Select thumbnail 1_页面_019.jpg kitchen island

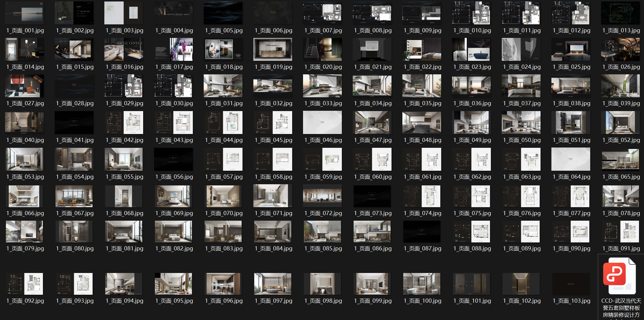point(273,49)
